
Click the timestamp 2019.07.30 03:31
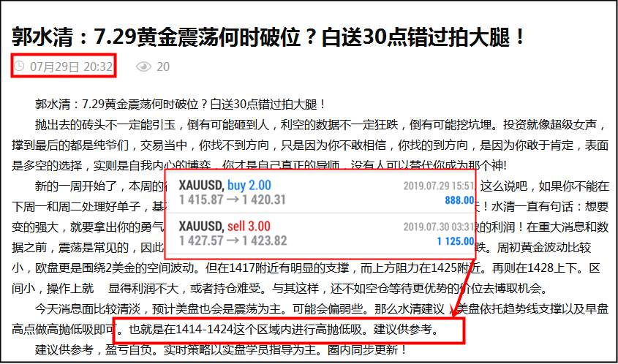[x=439, y=227]
